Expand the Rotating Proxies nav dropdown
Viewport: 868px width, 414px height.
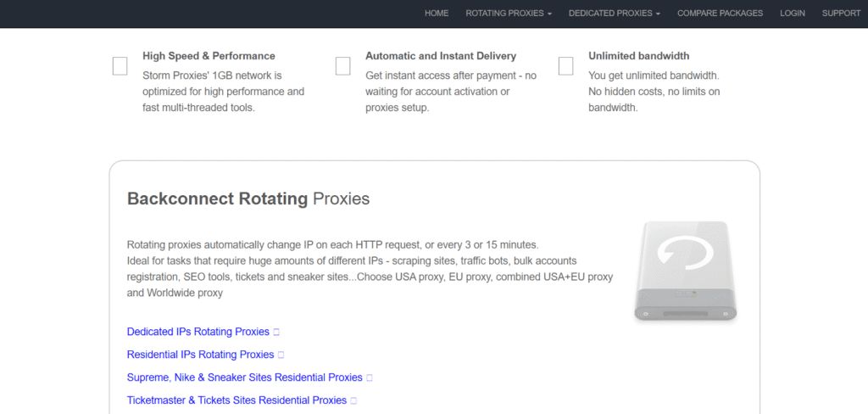pos(509,14)
